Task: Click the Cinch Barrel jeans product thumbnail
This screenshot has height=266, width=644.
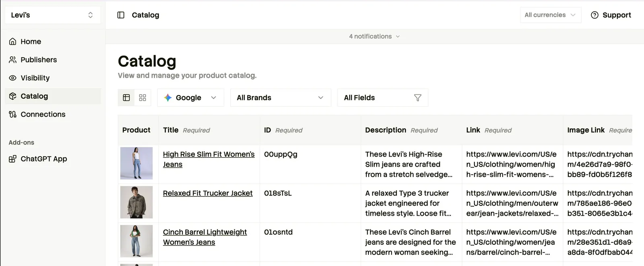Action: (136, 241)
